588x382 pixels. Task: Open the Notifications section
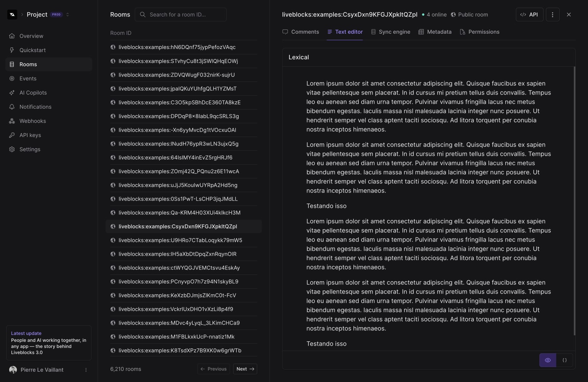tap(35, 107)
